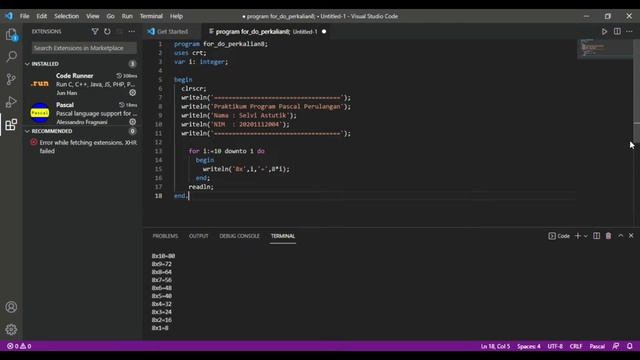Open the feedback icon in status bar
Viewport: 640px width, 360px height.
click(x=616, y=346)
